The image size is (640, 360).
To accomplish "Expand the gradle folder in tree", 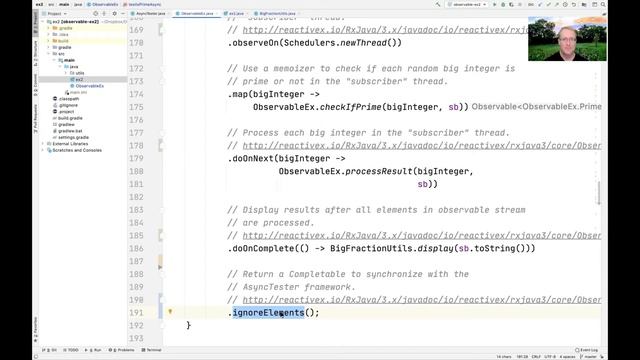I will coord(49,47).
